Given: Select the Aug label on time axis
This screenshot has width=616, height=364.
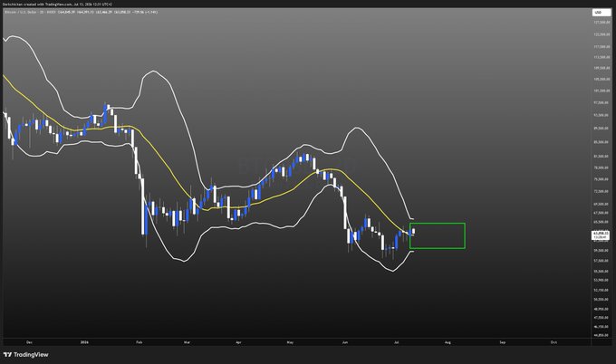Looking at the screenshot, I should pyautogui.click(x=448, y=342).
